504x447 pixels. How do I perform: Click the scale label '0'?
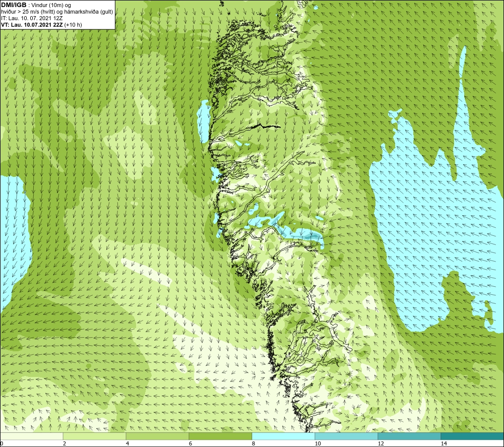[2, 443]
